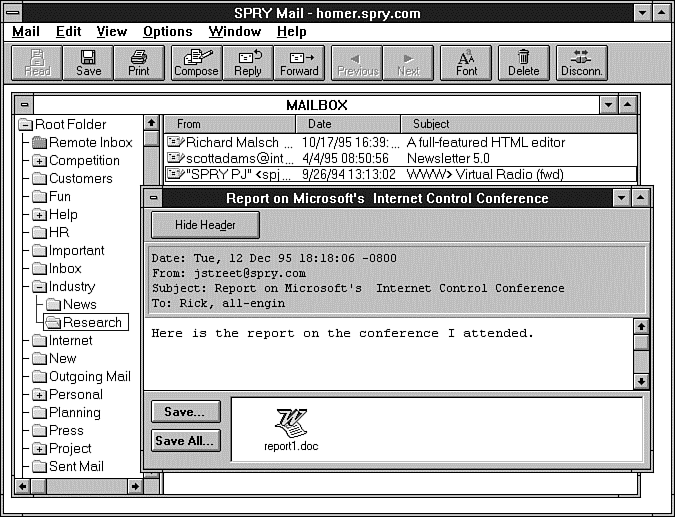Open the Font toolbar icon

click(466, 63)
